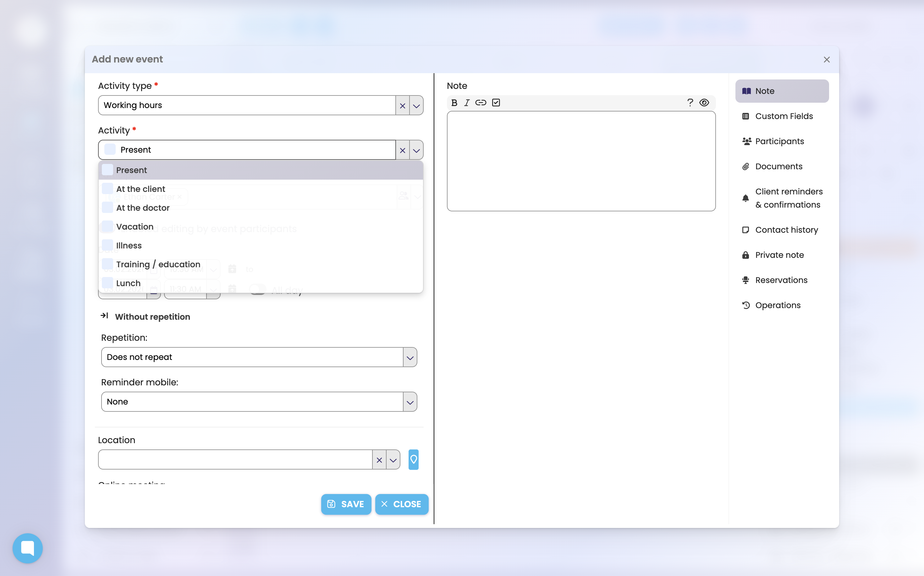Clear the Present activity selection
Viewport: 924px width, 576px height.
(x=402, y=150)
